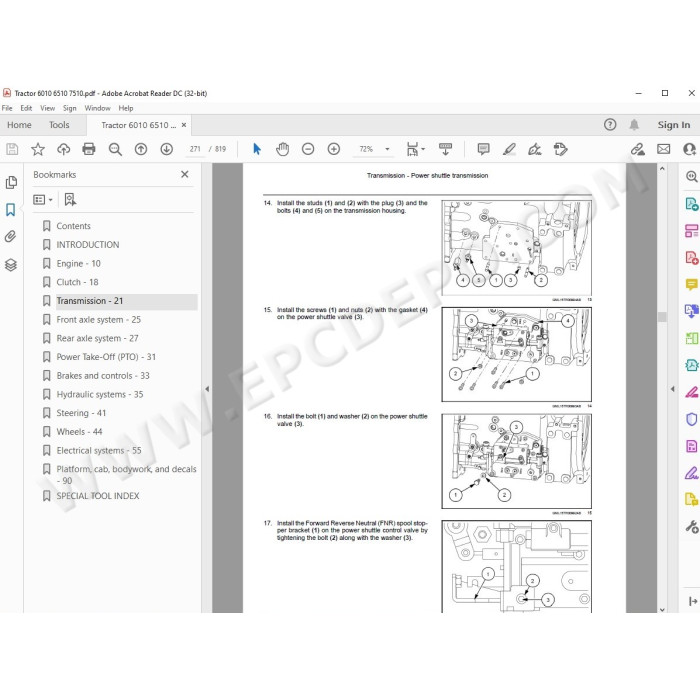Zoom in with plus button
700x700 pixels.
(334, 149)
